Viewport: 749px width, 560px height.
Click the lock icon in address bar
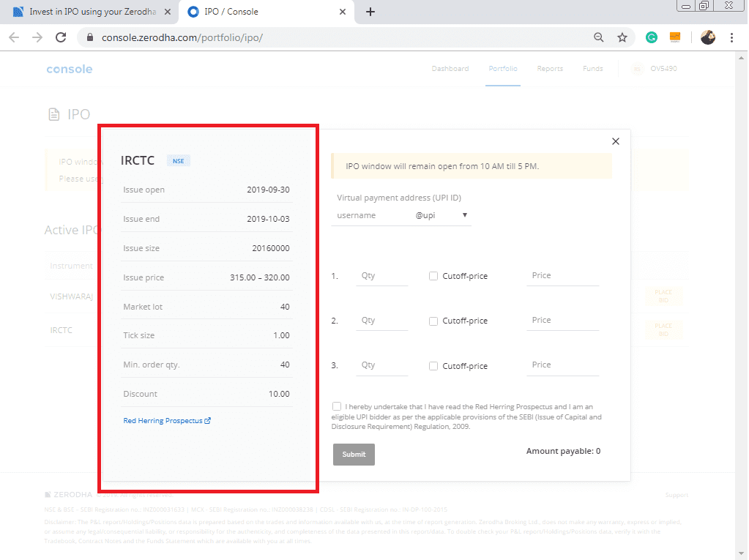90,38
